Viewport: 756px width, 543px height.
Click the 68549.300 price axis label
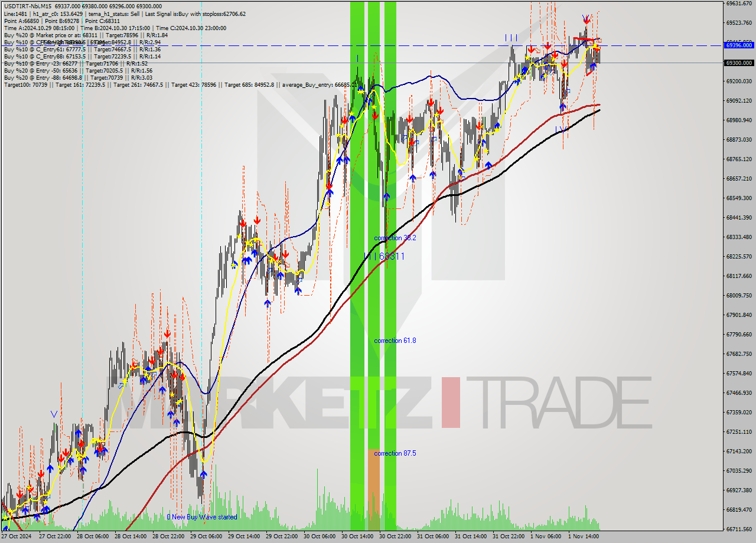[739, 198]
